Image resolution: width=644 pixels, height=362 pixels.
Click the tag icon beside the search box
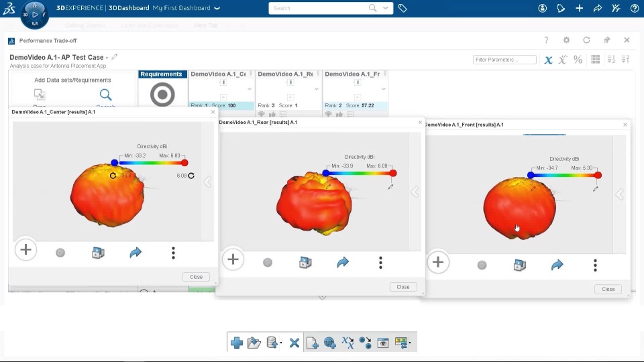click(x=402, y=8)
